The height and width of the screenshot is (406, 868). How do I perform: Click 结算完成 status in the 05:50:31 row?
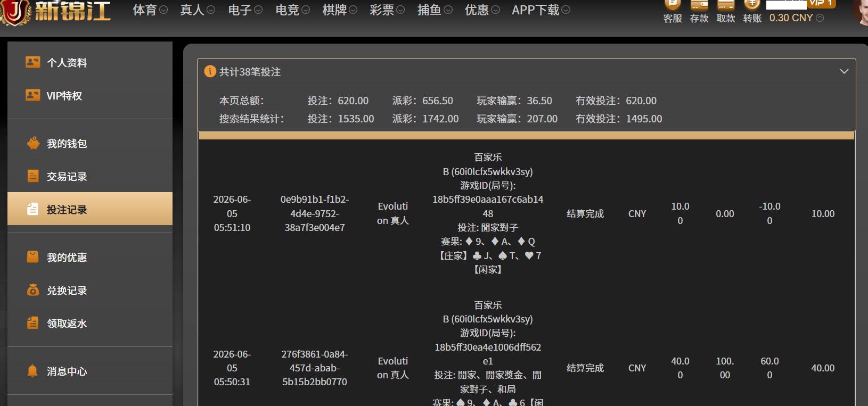(x=585, y=368)
